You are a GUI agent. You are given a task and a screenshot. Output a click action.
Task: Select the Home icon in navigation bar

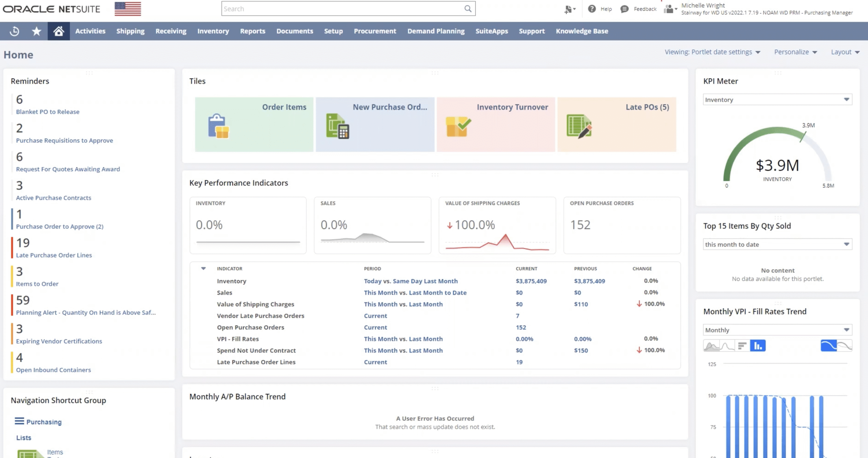(58, 31)
